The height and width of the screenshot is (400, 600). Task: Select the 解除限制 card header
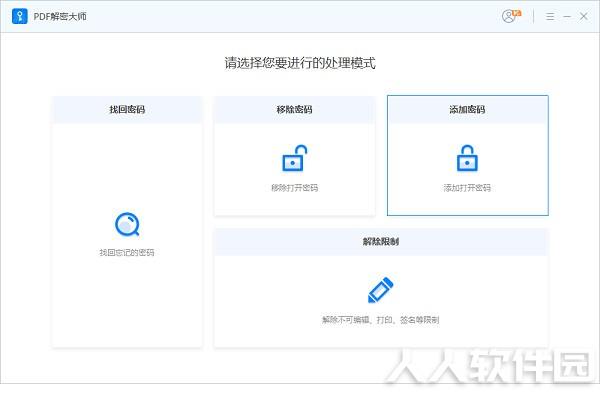[x=381, y=242]
